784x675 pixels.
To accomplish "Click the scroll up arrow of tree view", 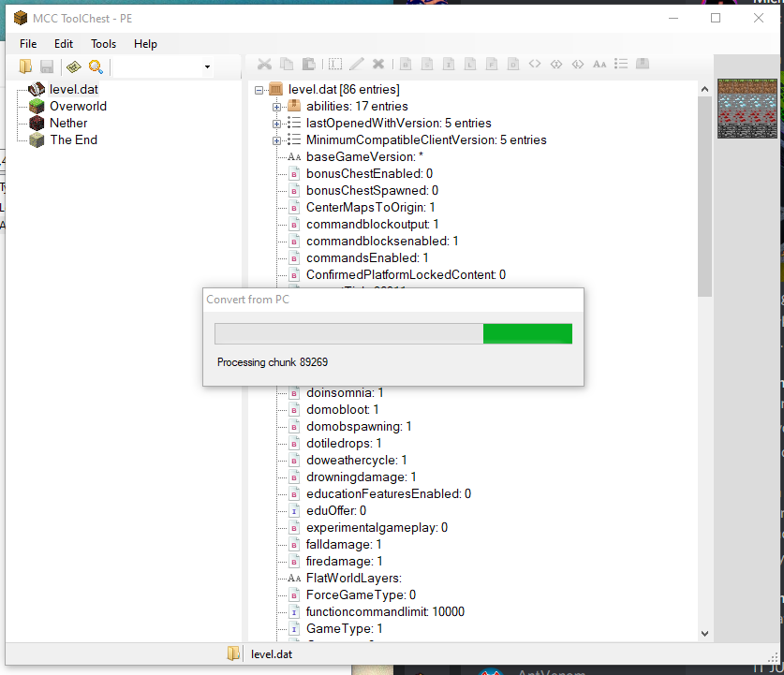I will (704, 90).
